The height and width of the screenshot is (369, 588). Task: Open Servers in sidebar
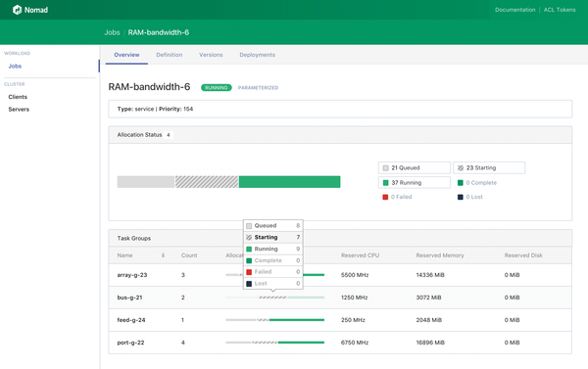coord(19,109)
